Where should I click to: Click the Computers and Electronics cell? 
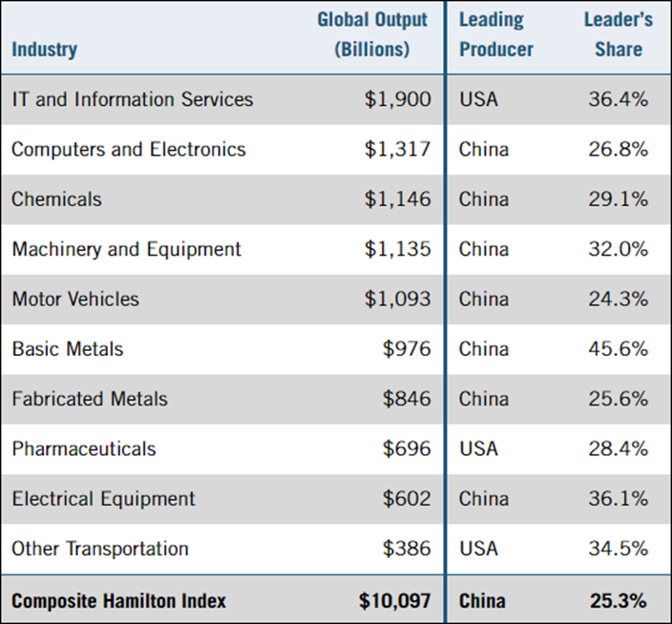point(129,150)
